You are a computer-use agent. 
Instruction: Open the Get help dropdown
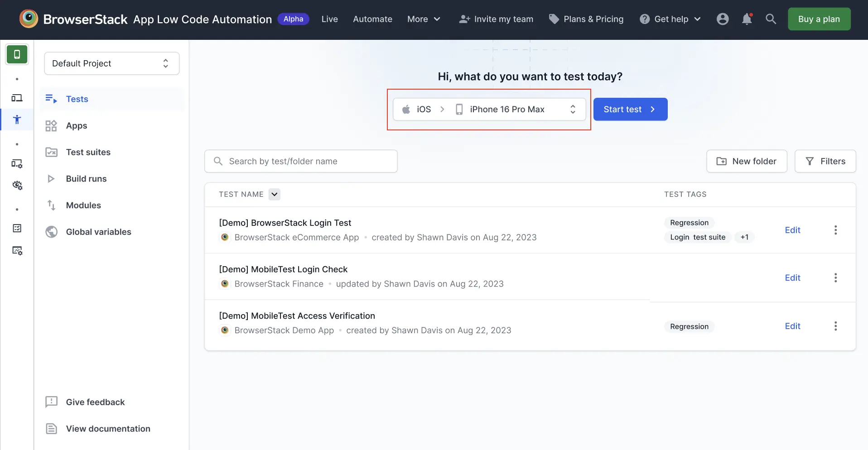[670, 19]
